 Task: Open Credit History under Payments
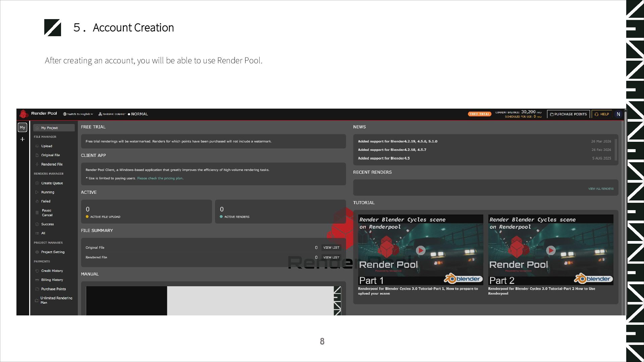(x=52, y=271)
